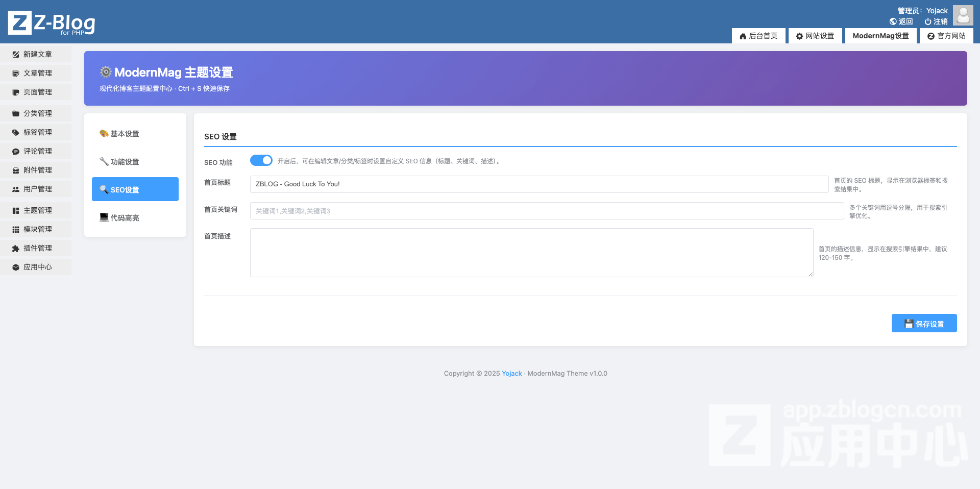980x489 pixels.
Task: Click inside the 首页描述 description textarea
Action: (x=531, y=253)
